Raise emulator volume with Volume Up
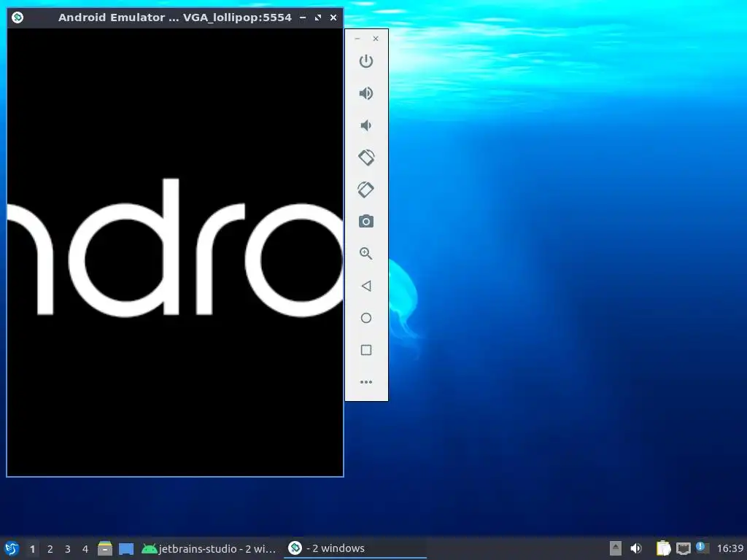This screenshot has height=560, width=747. point(366,93)
